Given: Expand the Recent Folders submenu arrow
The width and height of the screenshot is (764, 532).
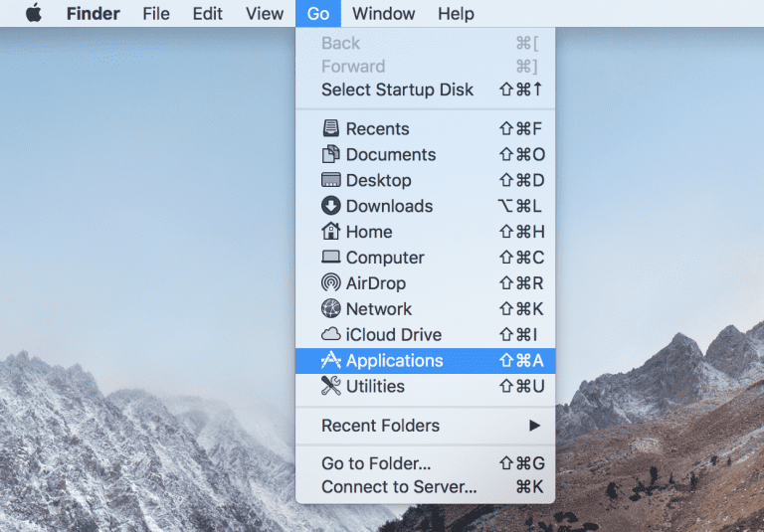Looking at the screenshot, I should 534,426.
